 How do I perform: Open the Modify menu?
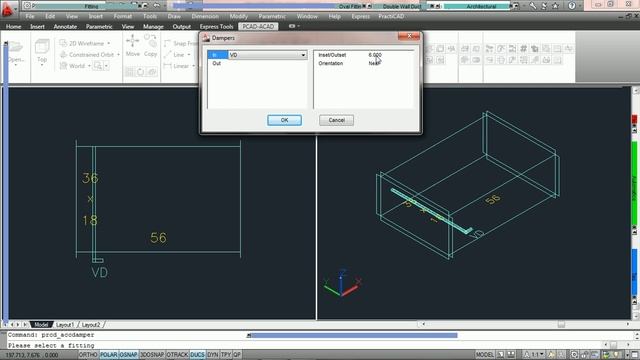click(x=238, y=16)
